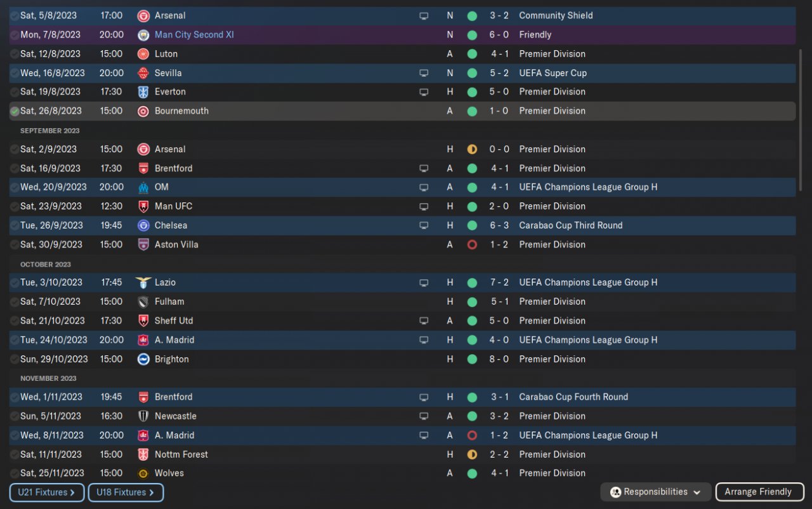
Task: Click the Wolves club badge icon
Action: pyautogui.click(x=143, y=473)
